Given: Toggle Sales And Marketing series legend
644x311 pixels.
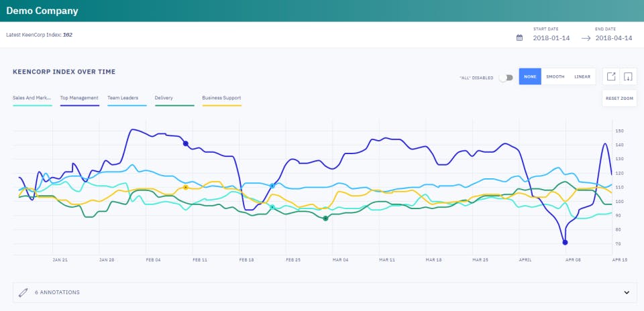Looking at the screenshot, I should (32, 100).
